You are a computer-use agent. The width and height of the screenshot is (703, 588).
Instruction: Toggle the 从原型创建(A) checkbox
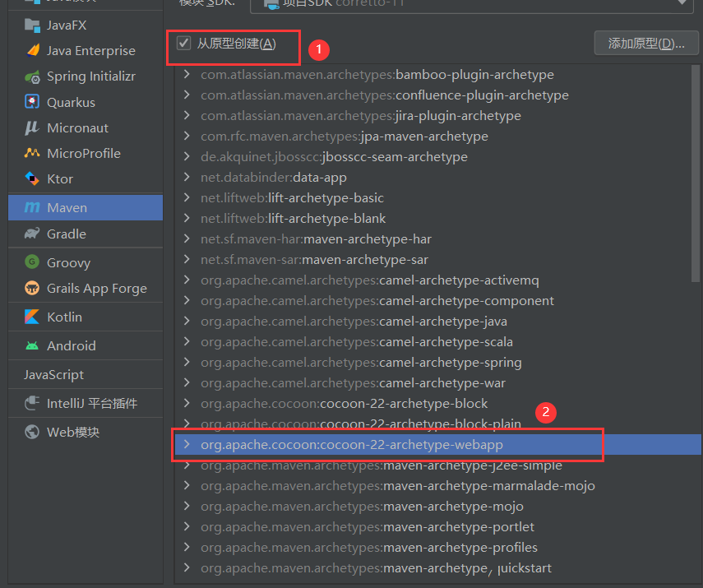point(183,43)
